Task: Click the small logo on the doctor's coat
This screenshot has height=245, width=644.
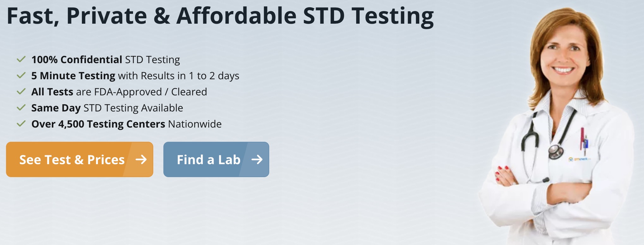Action: coord(578,159)
